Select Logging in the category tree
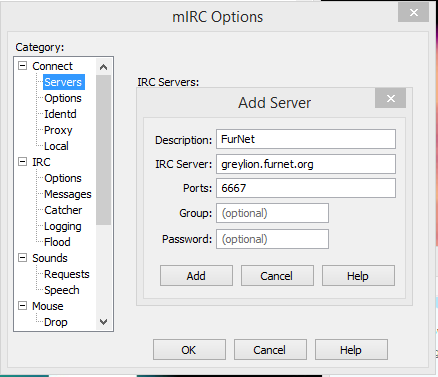This screenshot has width=438, height=377. tap(63, 226)
